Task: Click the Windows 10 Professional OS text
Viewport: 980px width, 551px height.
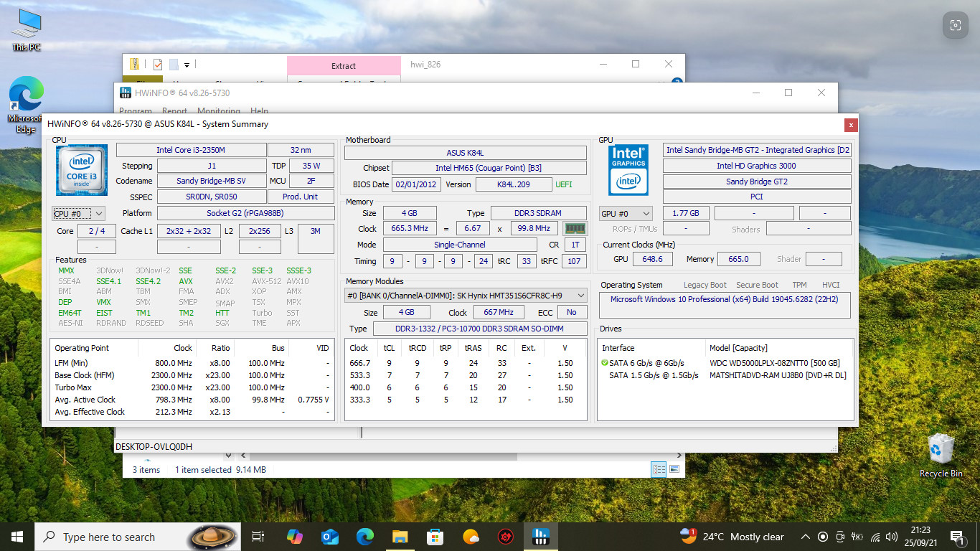Action: tap(724, 299)
